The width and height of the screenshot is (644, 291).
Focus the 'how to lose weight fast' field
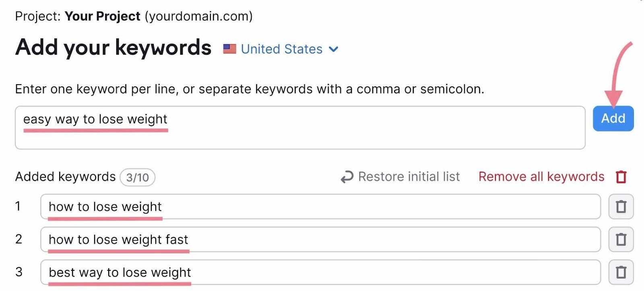coord(320,239)
